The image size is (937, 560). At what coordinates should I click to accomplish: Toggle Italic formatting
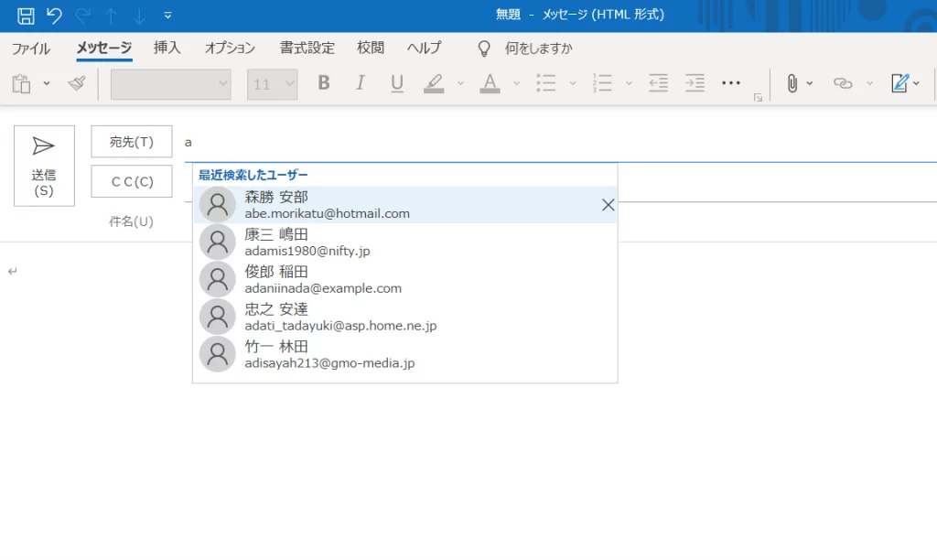point(360,83)
